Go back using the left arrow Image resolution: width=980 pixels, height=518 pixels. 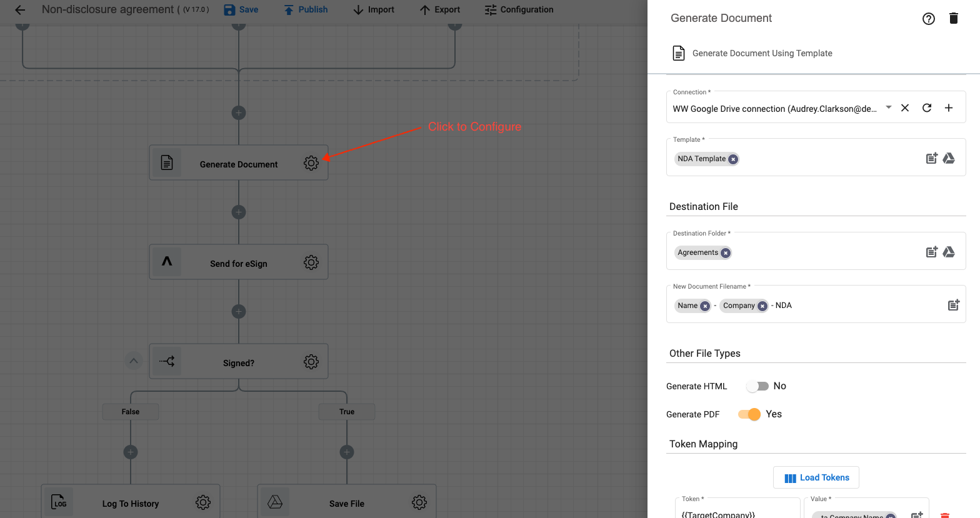point(20,10)
